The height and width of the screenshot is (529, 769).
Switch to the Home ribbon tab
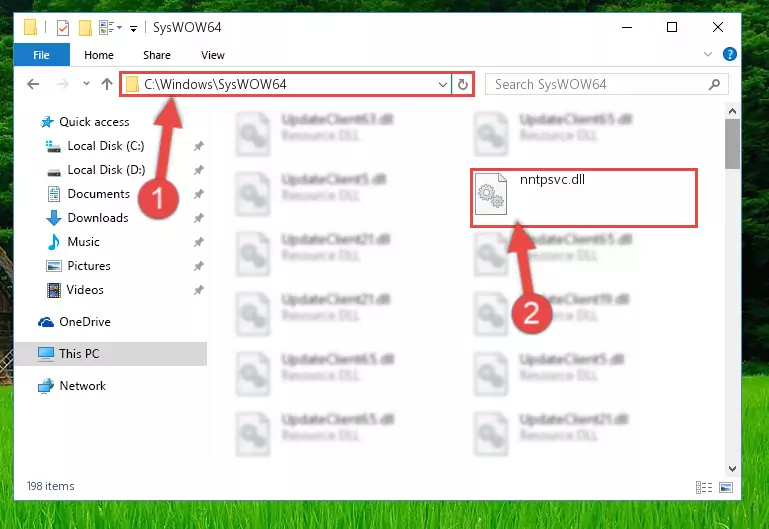[x=99, y=55]
